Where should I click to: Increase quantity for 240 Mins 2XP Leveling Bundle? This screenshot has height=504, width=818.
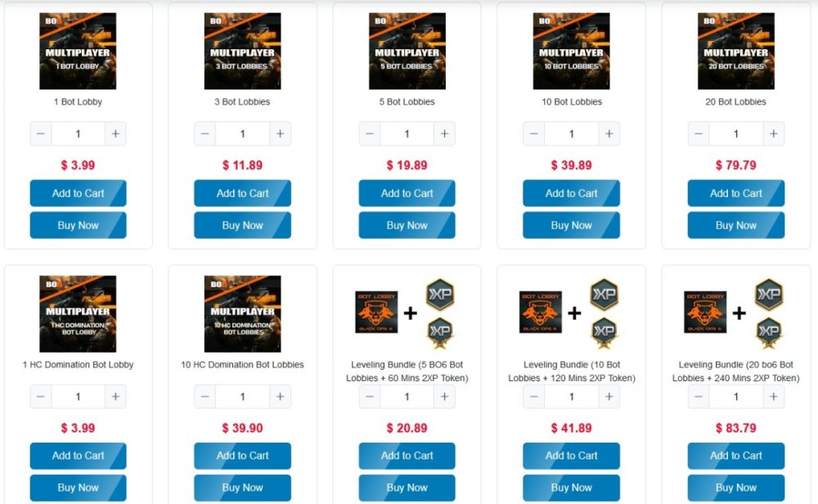click(x=774, y=397)
